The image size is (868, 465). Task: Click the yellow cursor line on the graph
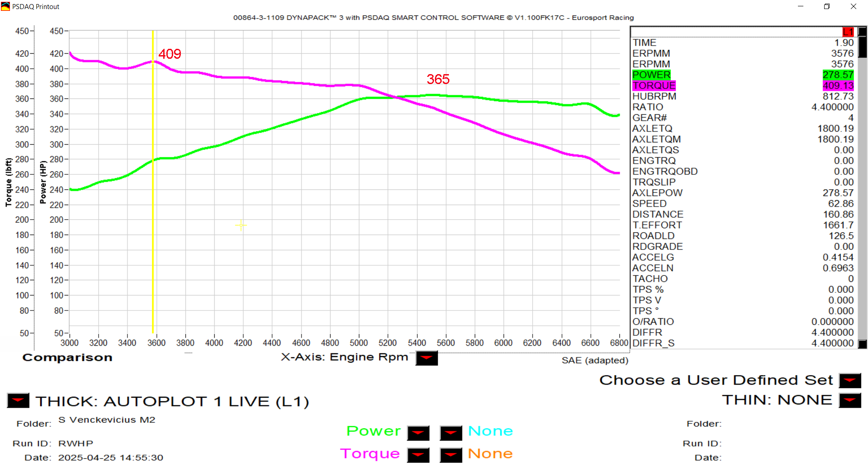pyautogui.click(x=153, y=182)
